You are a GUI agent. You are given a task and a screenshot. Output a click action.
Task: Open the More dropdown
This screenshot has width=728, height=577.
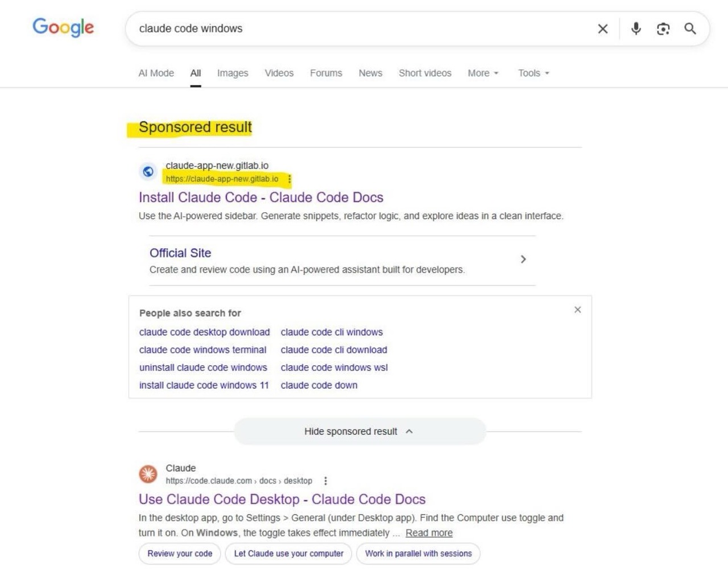tap(483, 73)
